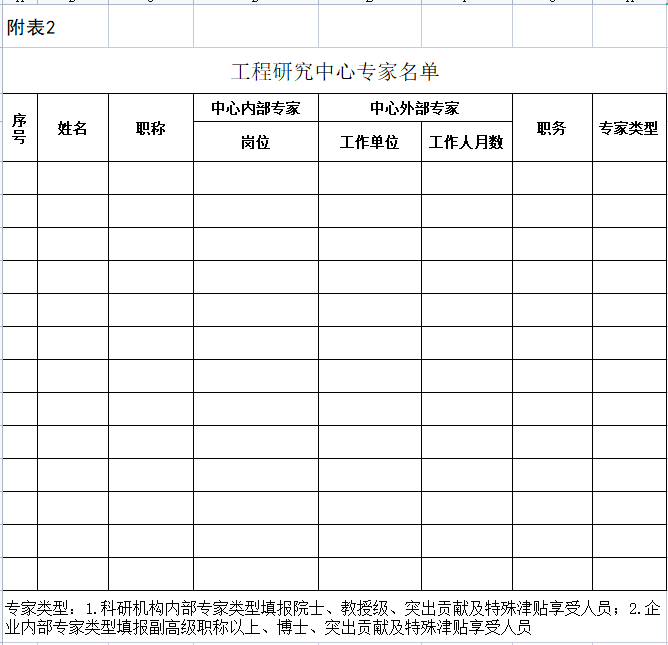Select the 专家类型 footnote text at bottom
Screen dimensions: 668x645
coord(333,617)
